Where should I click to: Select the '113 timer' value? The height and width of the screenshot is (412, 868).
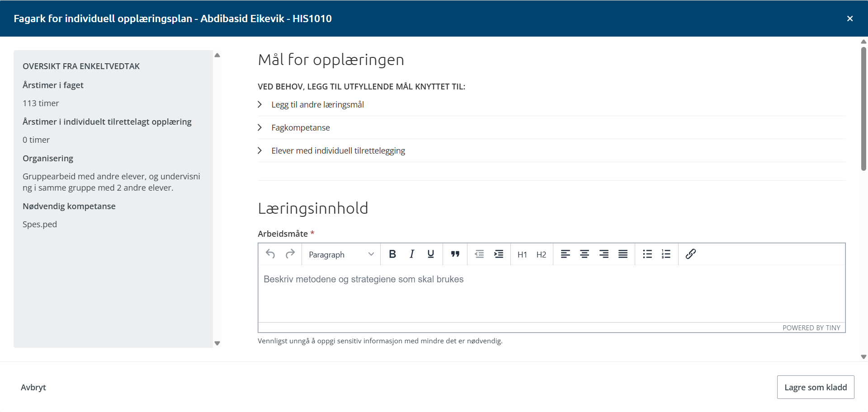tap(41, 103)
